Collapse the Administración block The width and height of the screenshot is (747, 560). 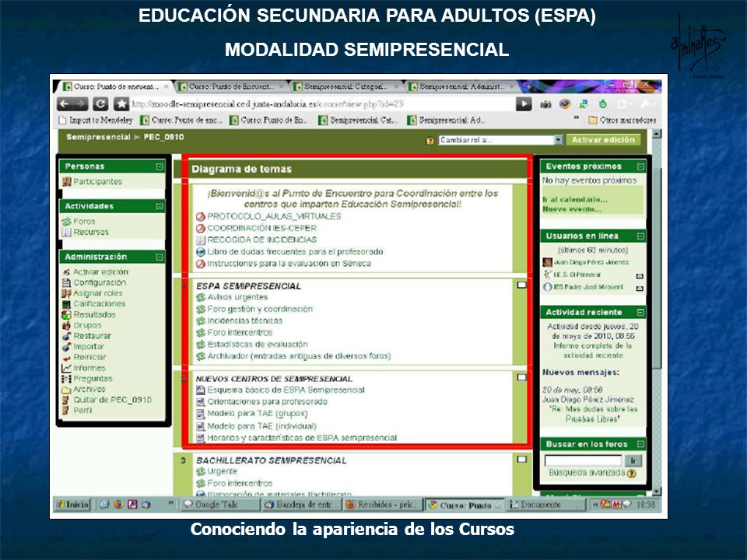pos(159,257)
